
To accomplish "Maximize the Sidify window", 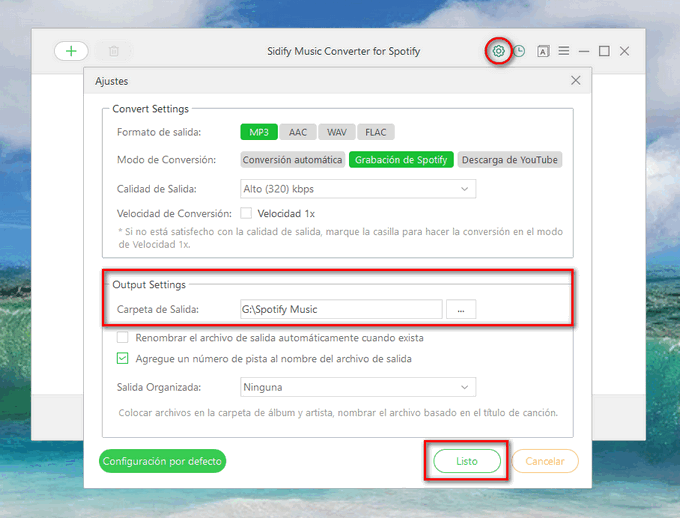I will tap(604, 51).
